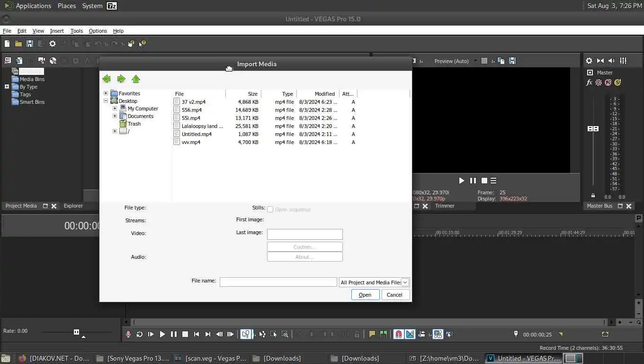644x364 pixels.
Task: Insert a region with green flags icon
Action: click(384, 334)
